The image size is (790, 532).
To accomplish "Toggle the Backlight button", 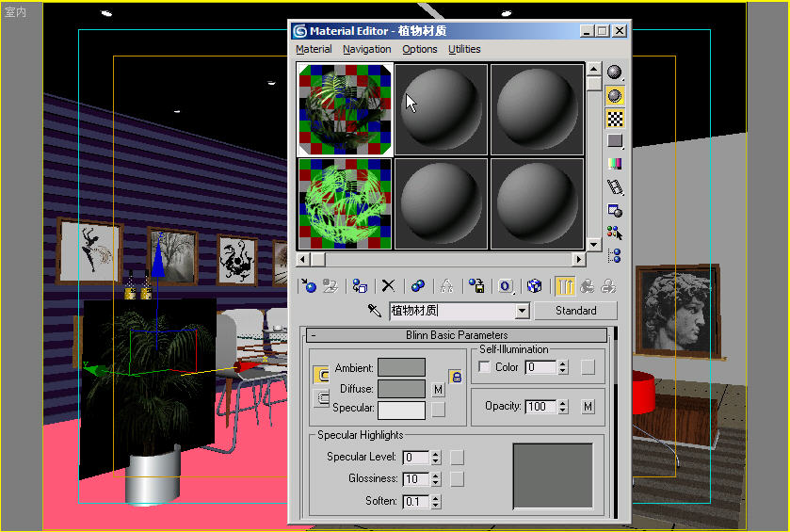I will [615, 95].
